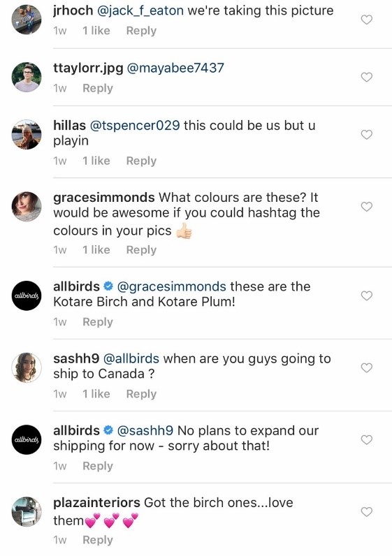The height and width of the screenshot is (556, 392).
Task: Like hillas's comment using heart
Action: coord(366,134)
